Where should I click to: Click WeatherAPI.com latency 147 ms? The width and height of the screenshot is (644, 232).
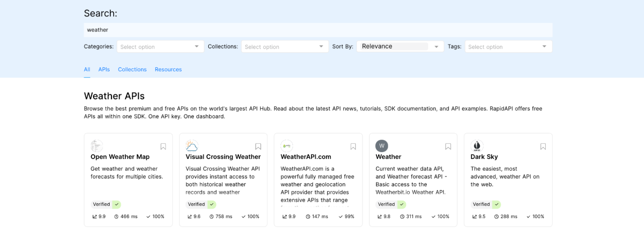(317, 216)
